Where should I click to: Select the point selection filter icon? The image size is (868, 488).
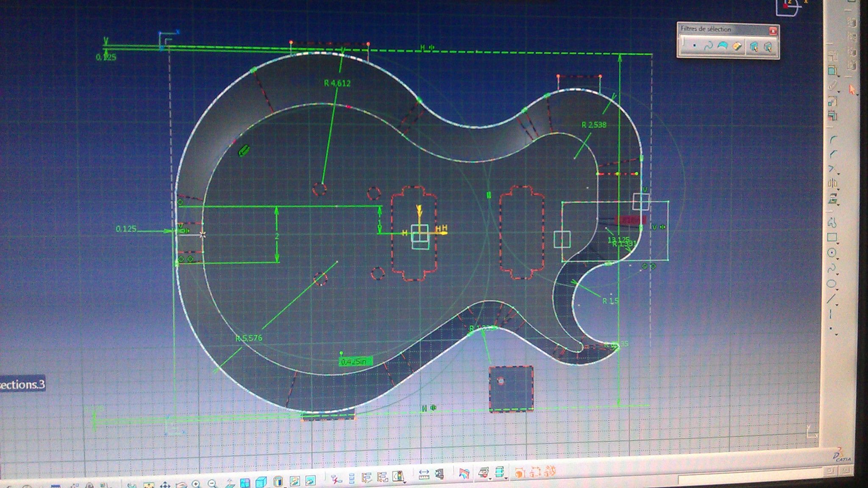(694, 45)
